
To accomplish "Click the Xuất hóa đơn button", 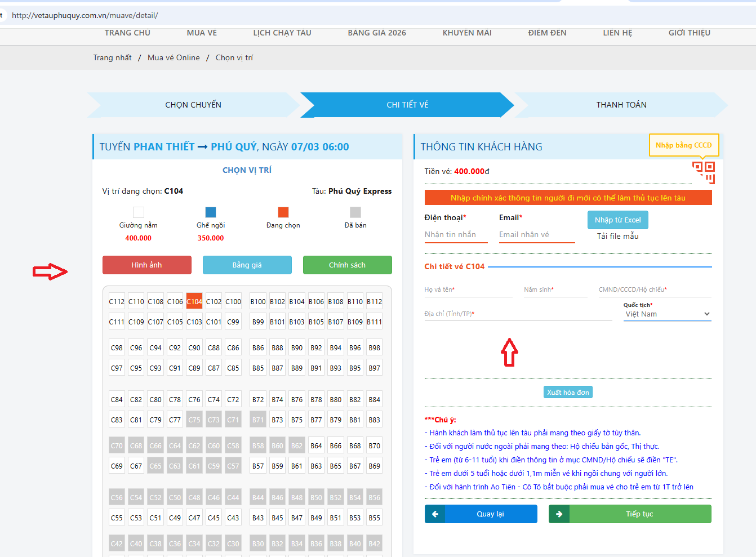I will pyautogui.click(x=568, y=393).
